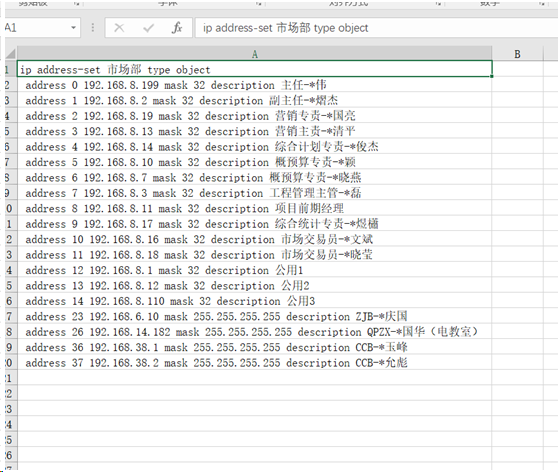Click the formula bar options dots handle

click(93, 28)
